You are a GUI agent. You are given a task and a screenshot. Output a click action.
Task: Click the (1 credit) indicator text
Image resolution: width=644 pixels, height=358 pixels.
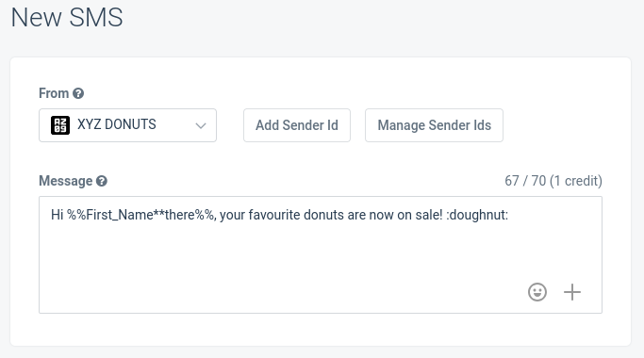click(x=576, y=181)
